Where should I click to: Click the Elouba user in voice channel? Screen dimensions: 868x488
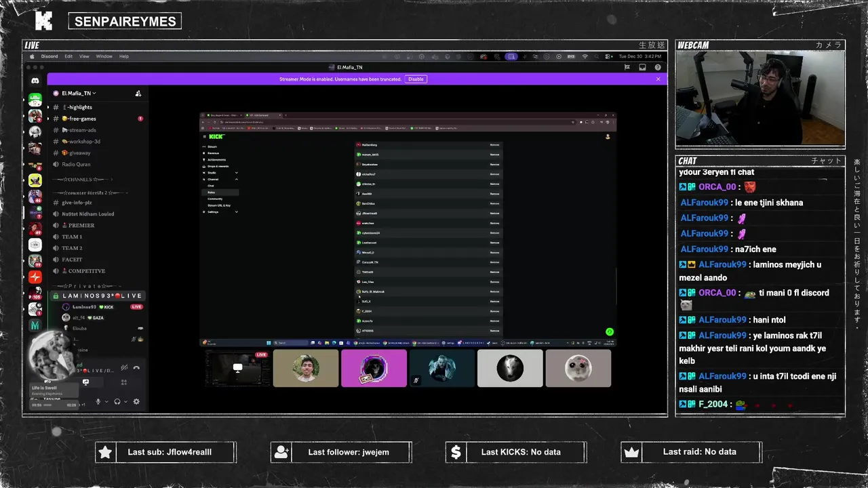click(102, 328)
